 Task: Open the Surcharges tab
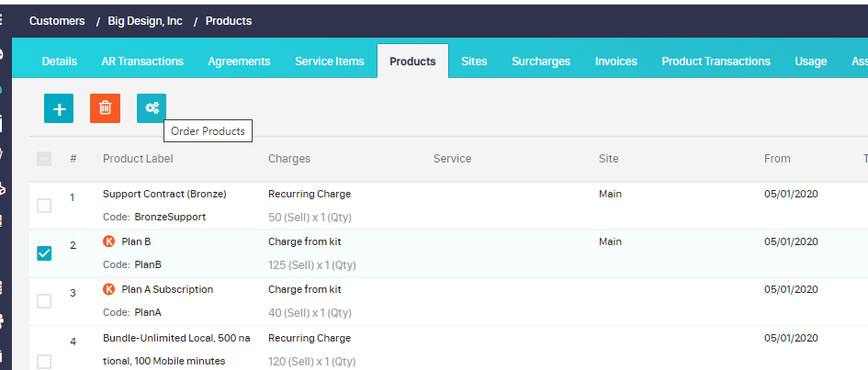coord(541,62)
